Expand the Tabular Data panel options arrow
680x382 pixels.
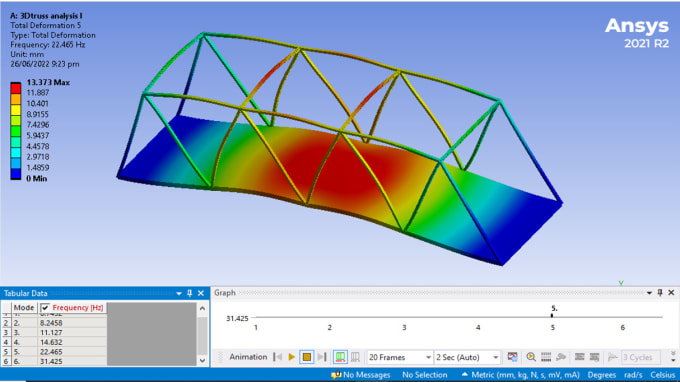click(x=179, y=294)
